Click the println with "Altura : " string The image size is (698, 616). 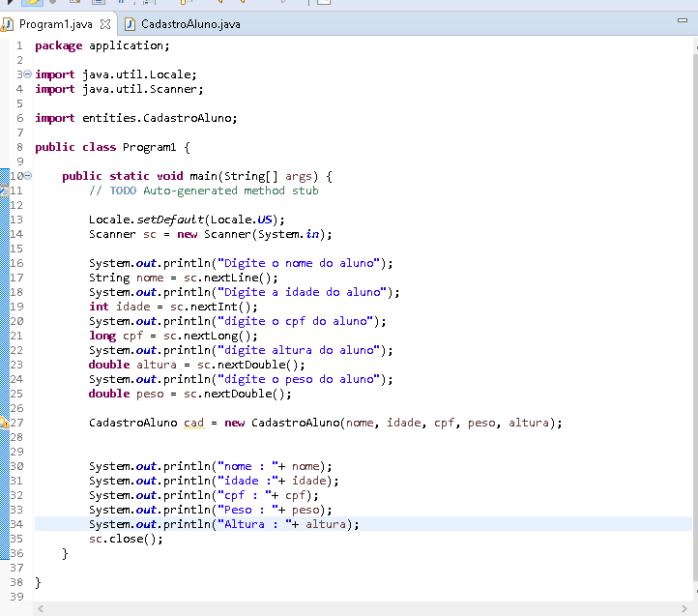pos(223,524)
